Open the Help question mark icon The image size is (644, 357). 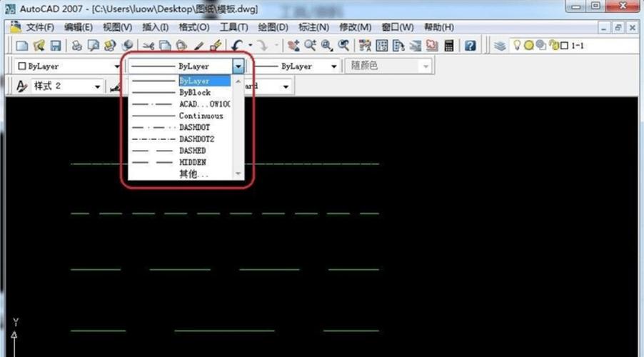[471, 46]
